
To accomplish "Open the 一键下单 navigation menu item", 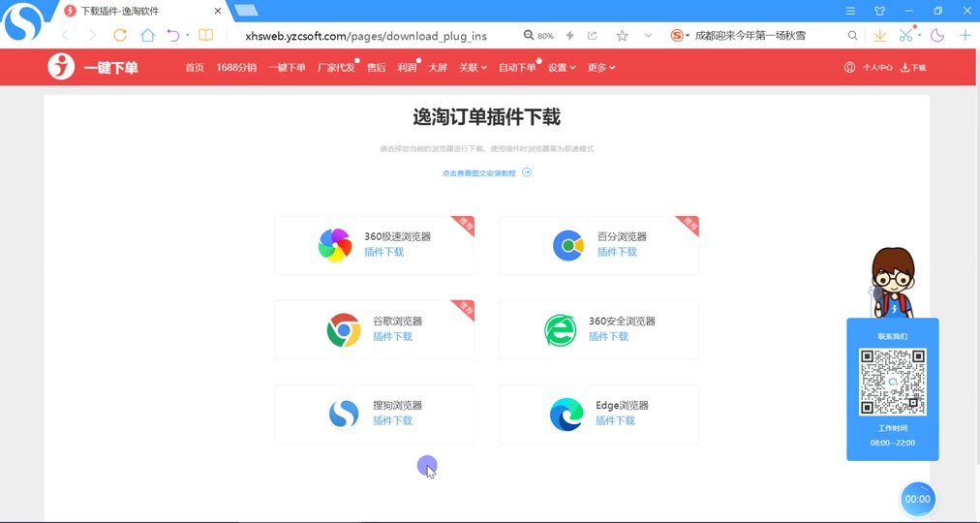I will [x=287, y=68].
